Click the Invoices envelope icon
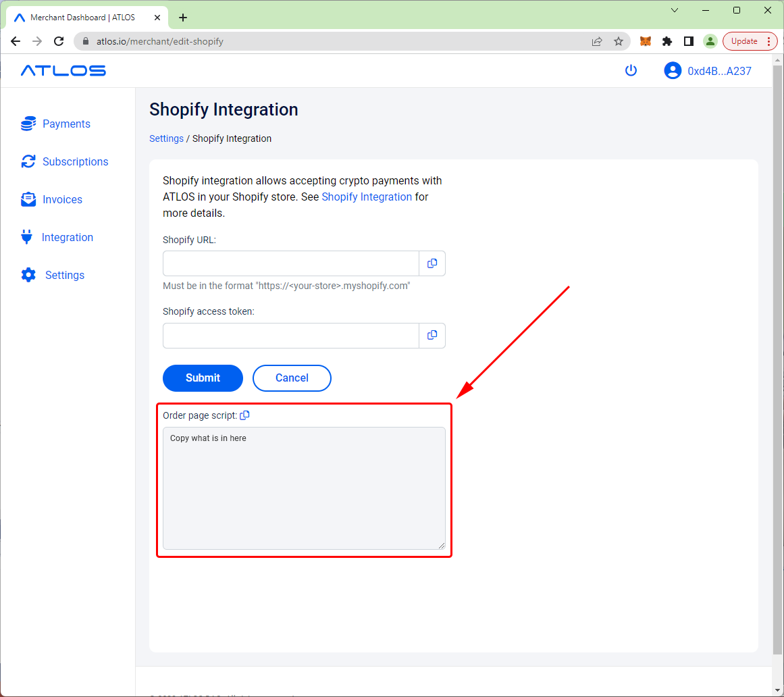Screen dimensions: 784x697 click(x=28, y=199)
